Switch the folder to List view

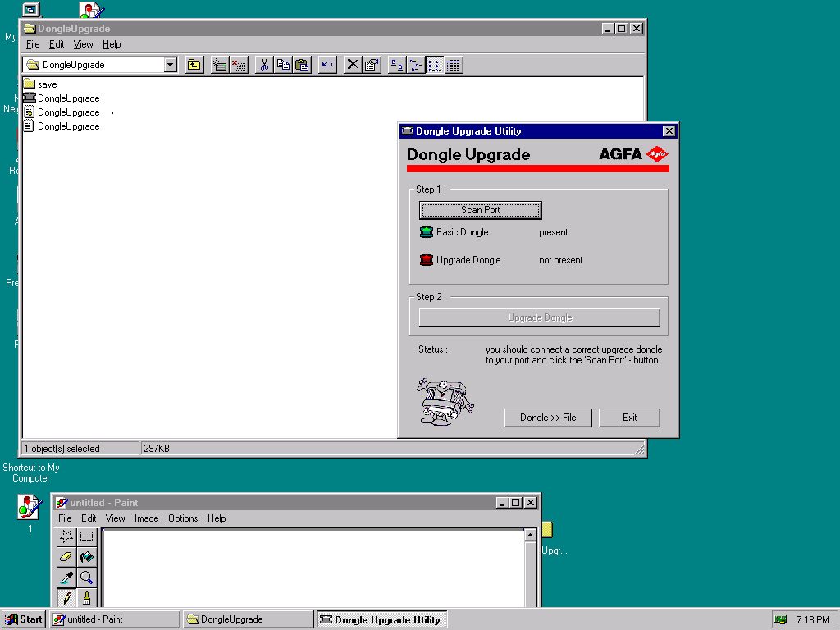[x=435, y=65]
